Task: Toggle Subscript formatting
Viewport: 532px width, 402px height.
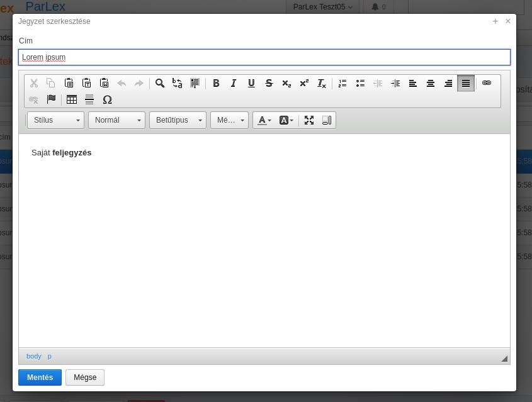Action: click(x=286, y=83)
